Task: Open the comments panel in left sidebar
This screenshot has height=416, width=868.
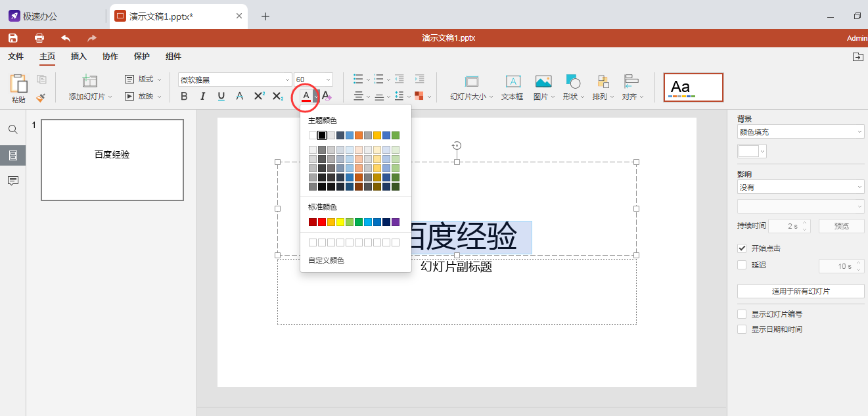Action: coord(12,181)
